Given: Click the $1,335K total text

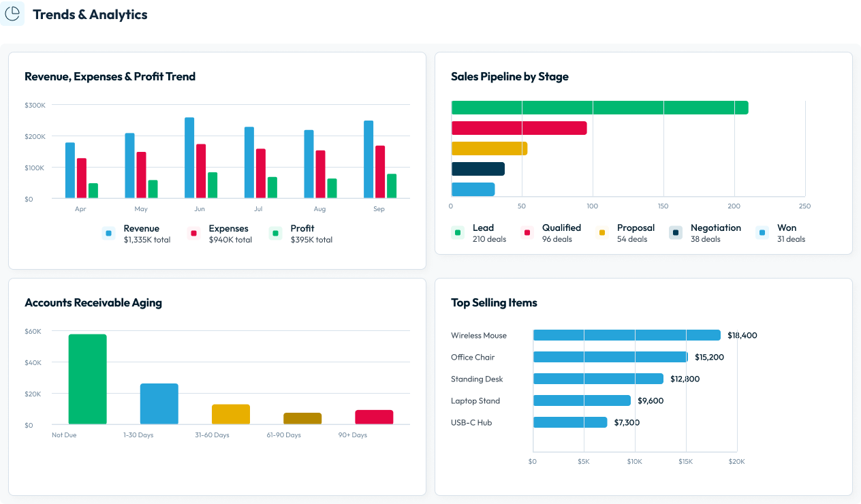Looking at the screenshot, I should [147, 240].
